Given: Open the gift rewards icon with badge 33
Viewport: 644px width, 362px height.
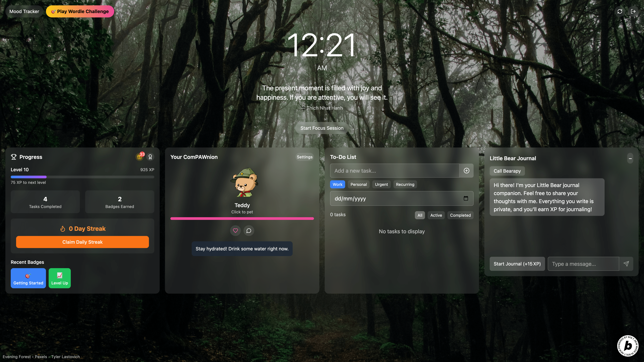Looking at the screenshot, I should pyautogui.click(x=140, y=157).
